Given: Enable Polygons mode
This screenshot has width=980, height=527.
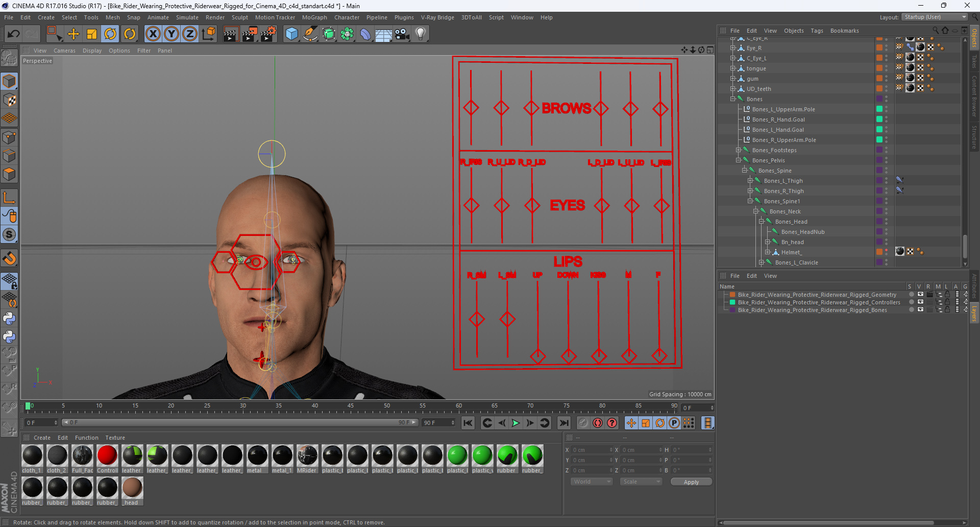Looking at the screenshot, I should [x=9, y=175].
